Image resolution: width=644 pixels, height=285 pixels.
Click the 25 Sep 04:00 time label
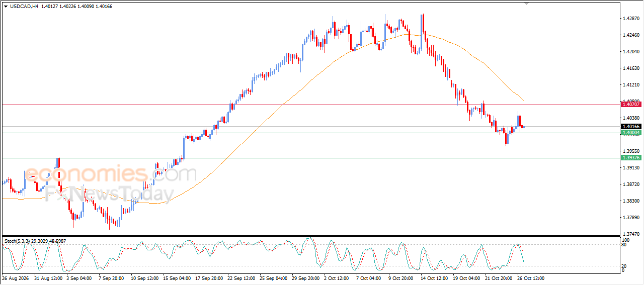[274, 278]
